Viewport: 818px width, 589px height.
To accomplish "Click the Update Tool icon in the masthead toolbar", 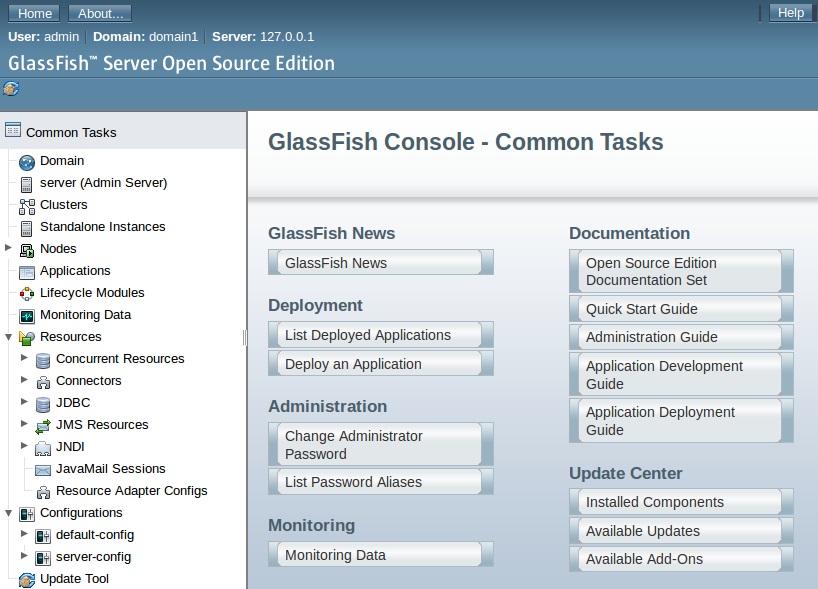I will click(x=11, y=89).
